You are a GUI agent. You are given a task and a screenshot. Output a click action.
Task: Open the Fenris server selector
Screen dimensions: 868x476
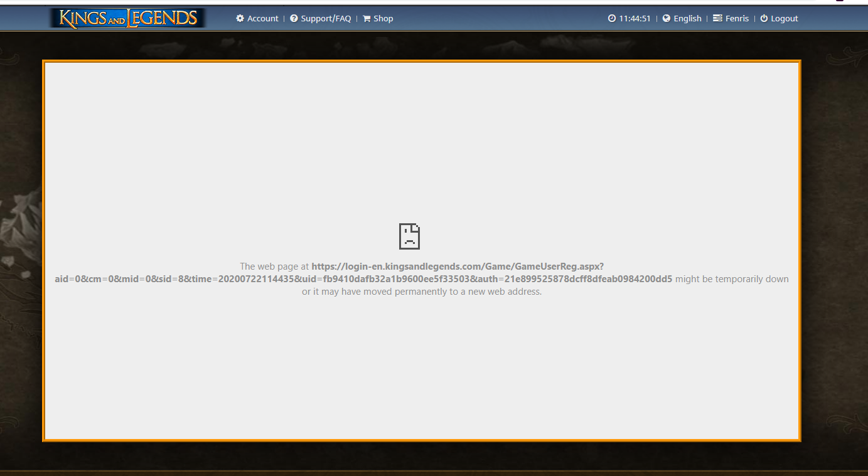(737, 19)
